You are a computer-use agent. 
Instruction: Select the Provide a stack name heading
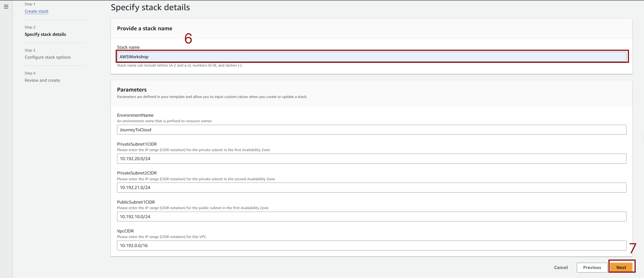pyautogui.click(x=145, y=29)
